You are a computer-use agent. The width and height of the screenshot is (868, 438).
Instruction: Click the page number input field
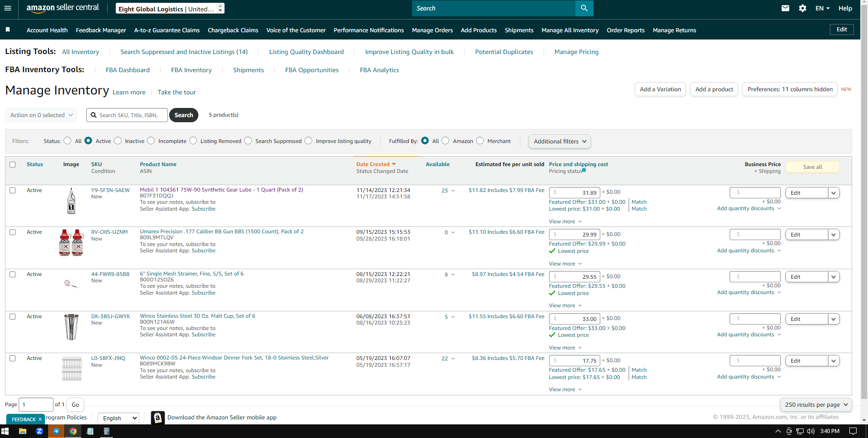[x=36, y=404]
